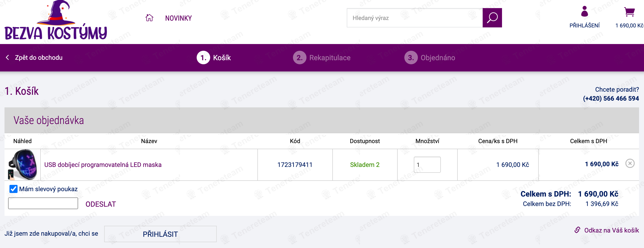Open the USB dobíjecí programovatelná LED maska link

pos(103,165)
